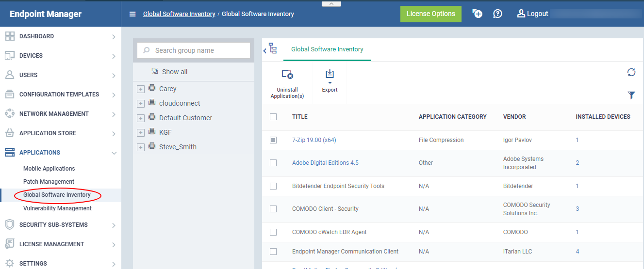Click installed devices count 3 for COMODO Client
The height and width of the screenshot is (269, 644).
point(578,209)
